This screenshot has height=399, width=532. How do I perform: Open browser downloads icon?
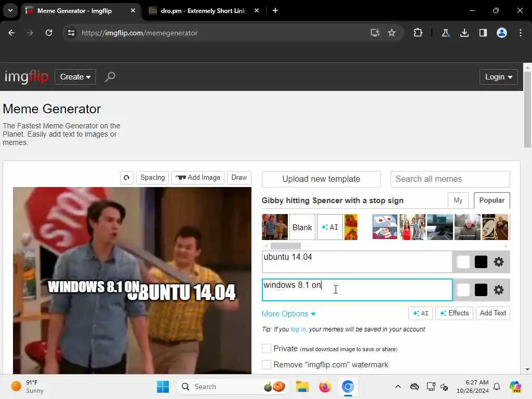[x=464, y=33]
